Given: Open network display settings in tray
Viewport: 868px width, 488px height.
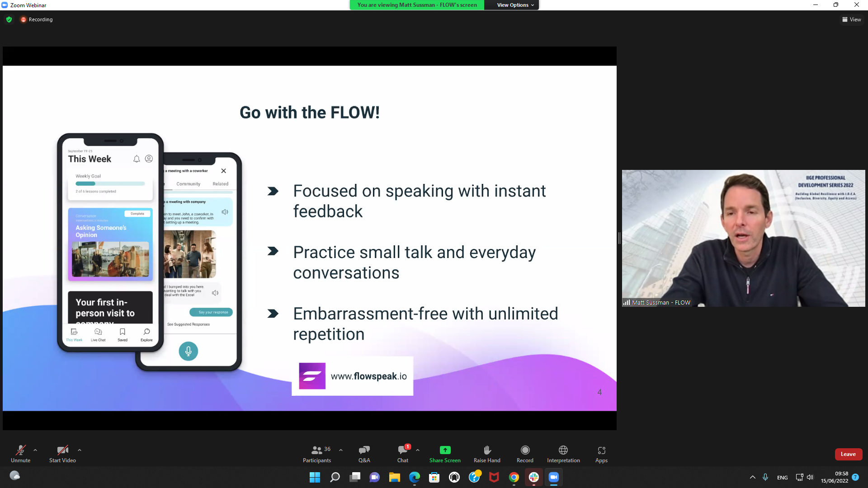Looking at the screenshot, I should [x=799, y=477].
